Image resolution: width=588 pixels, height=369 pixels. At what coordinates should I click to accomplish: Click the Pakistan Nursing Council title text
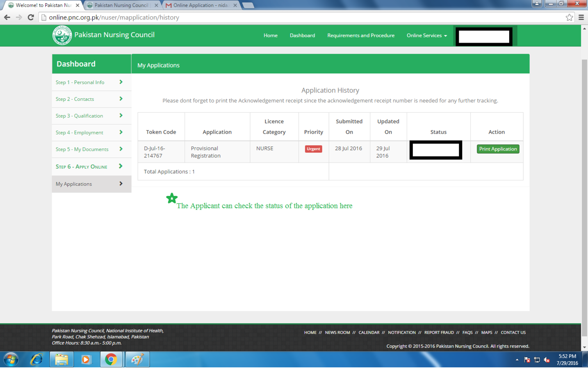[x=114, y=35]
